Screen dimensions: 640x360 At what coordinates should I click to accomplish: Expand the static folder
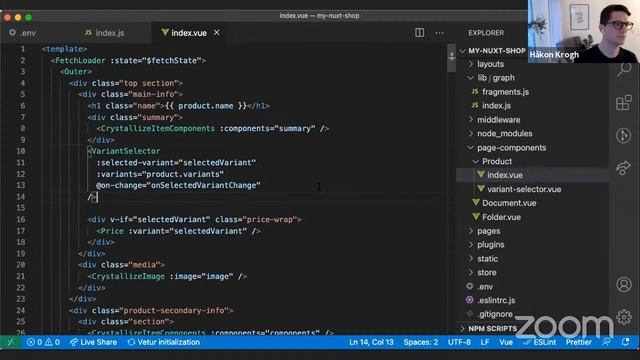tap(487, 258)
